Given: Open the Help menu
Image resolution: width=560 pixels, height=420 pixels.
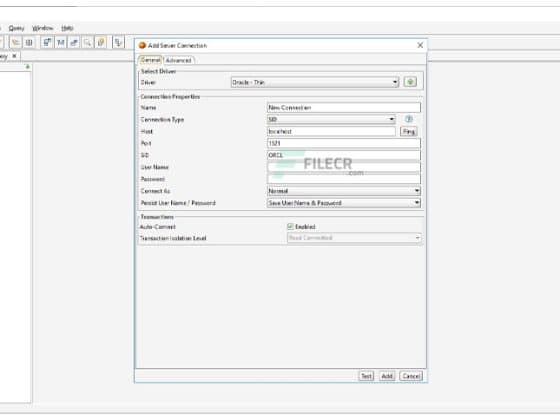Looking at the screenshot, I should point(67,28).
